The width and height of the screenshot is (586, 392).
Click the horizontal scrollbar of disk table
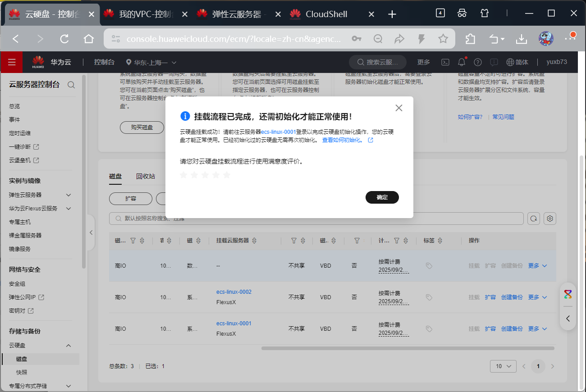click(408, 348)
